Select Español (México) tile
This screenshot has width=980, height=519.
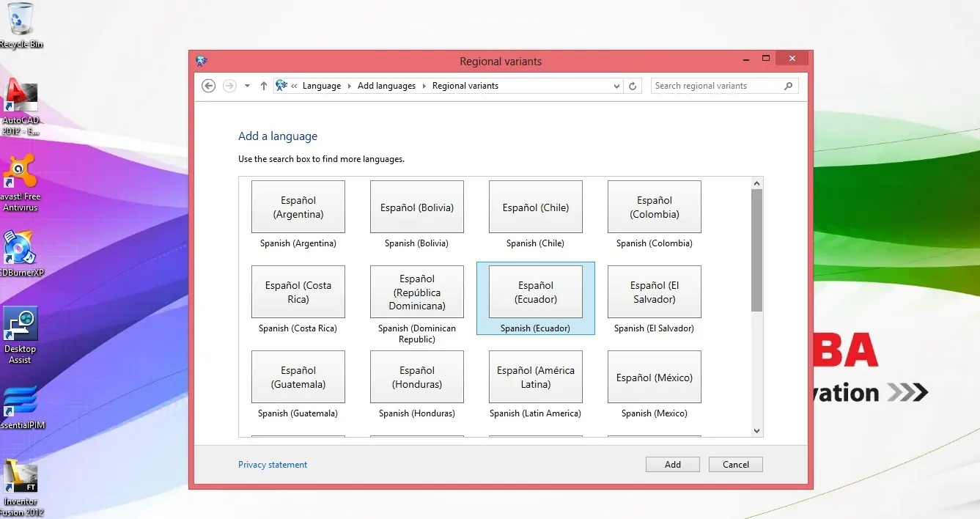tap(655, 377)
